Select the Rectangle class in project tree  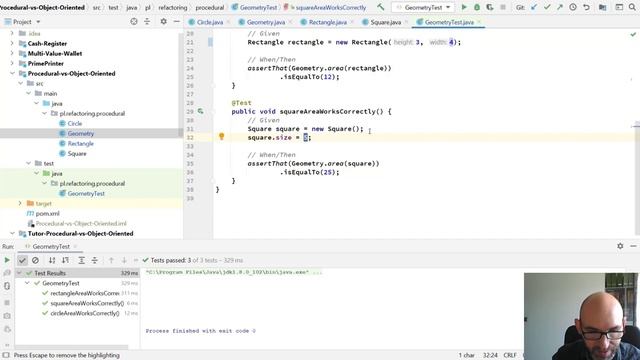(x=80, y=143)
